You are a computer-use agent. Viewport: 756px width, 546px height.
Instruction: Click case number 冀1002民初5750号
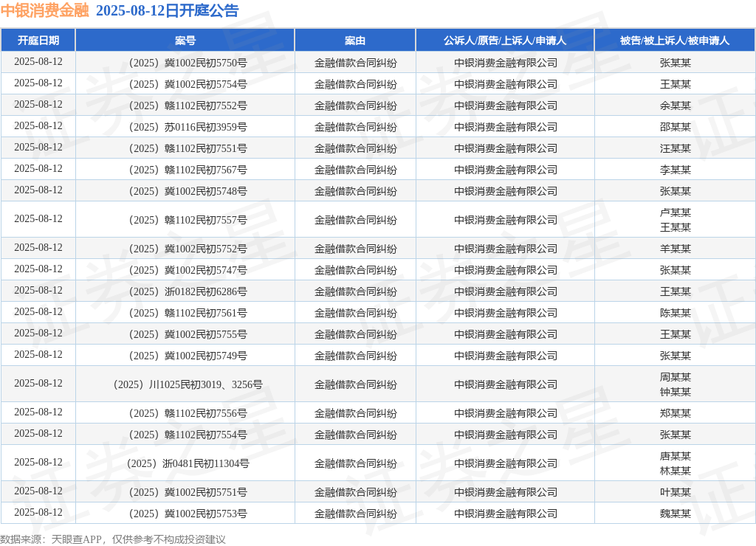(188, 63)
